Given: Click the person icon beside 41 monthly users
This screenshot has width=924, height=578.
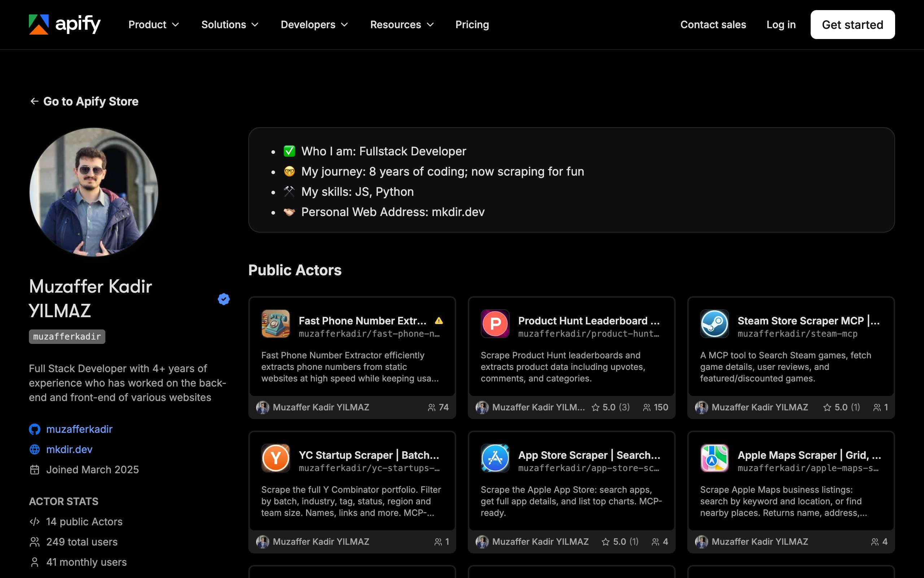Looking at the screenshot, I should pos(35,562).
